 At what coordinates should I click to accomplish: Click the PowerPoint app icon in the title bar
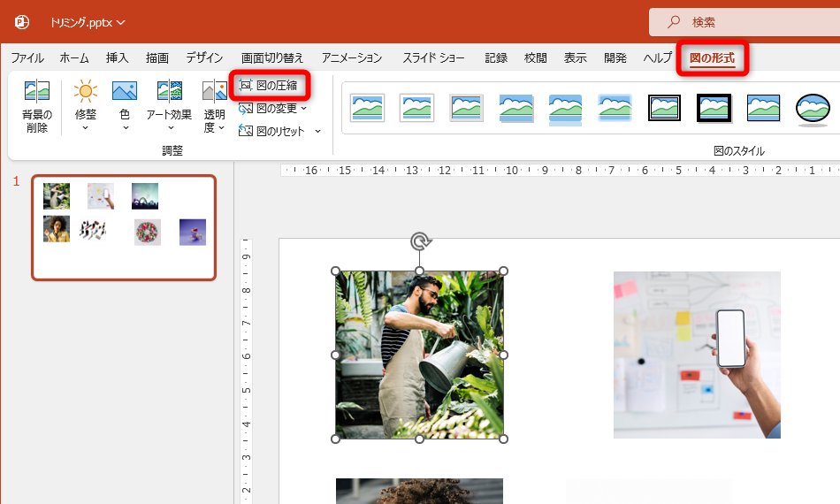22,22
